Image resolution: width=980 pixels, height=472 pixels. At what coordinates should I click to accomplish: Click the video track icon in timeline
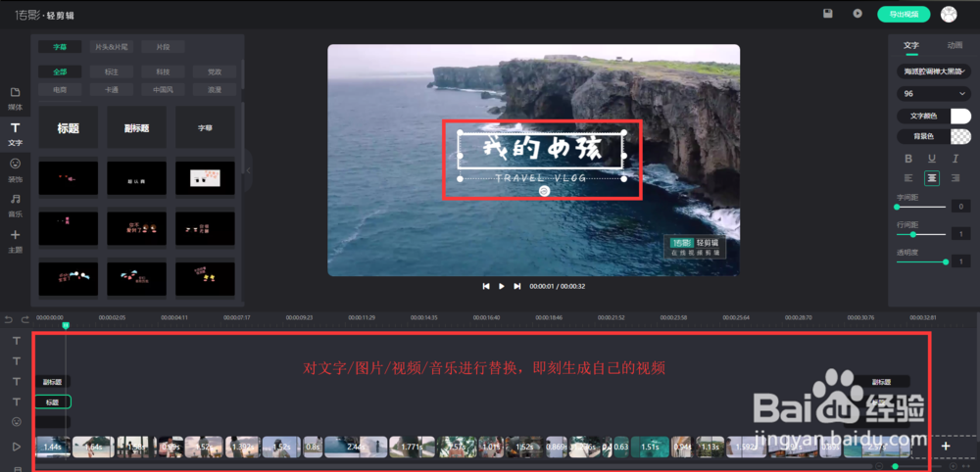point(17,447)
